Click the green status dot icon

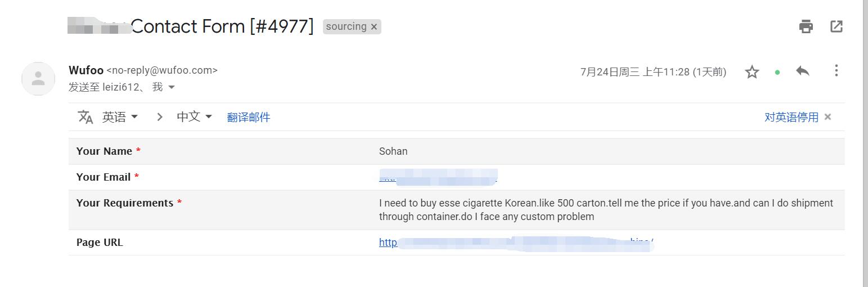(777, 72)
